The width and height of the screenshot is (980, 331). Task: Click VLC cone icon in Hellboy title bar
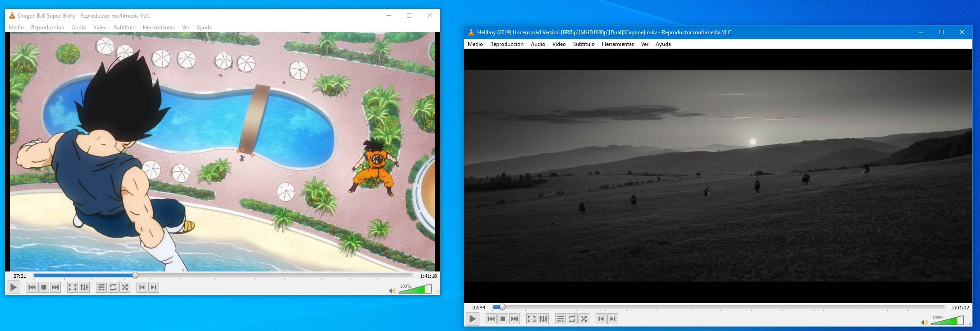point(471,32)
